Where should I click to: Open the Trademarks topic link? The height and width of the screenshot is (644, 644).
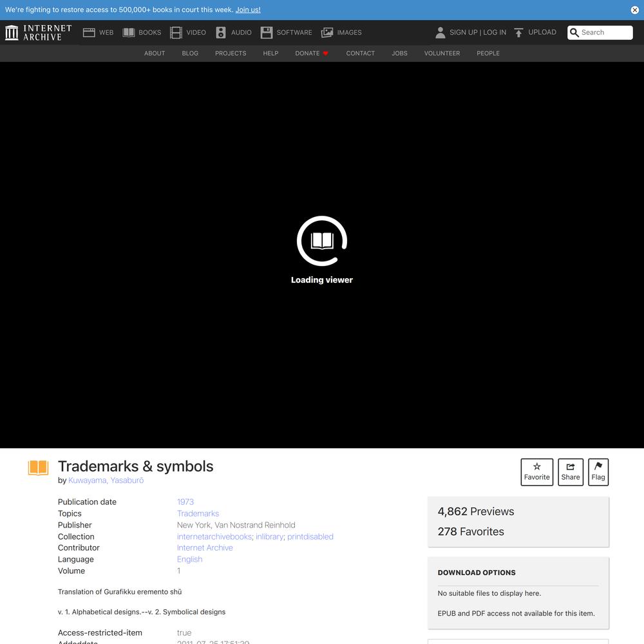(x=198, y=513)
